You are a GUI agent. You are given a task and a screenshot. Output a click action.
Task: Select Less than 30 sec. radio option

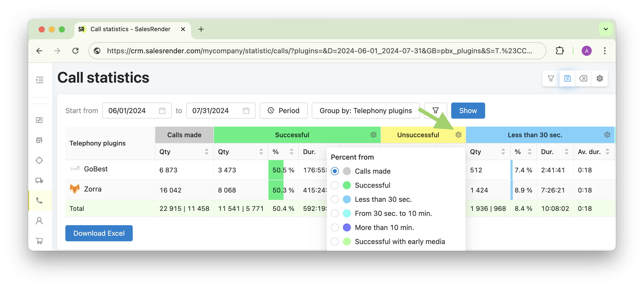pyautogui.click(x=335, y=199)
